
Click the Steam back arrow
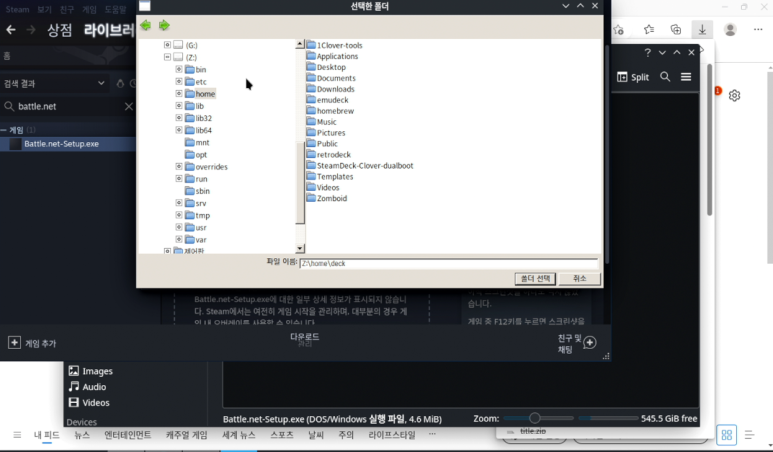11,30
